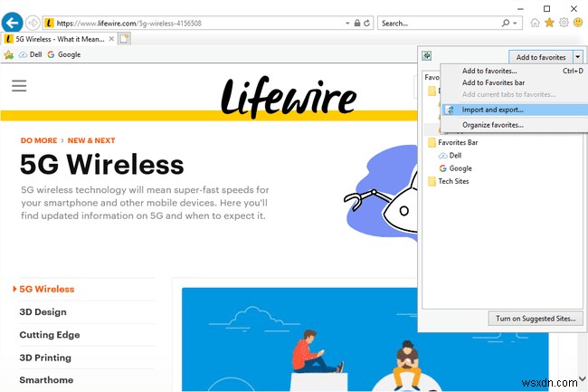Maximize the browser window
The image size is (588, 392).
tap(546, 8)
